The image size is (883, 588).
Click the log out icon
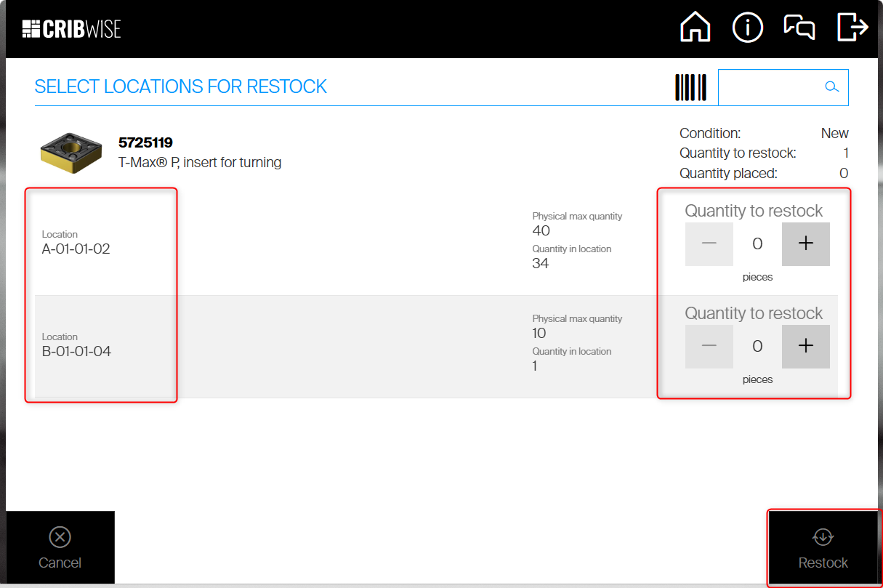[x=852, y=27]
